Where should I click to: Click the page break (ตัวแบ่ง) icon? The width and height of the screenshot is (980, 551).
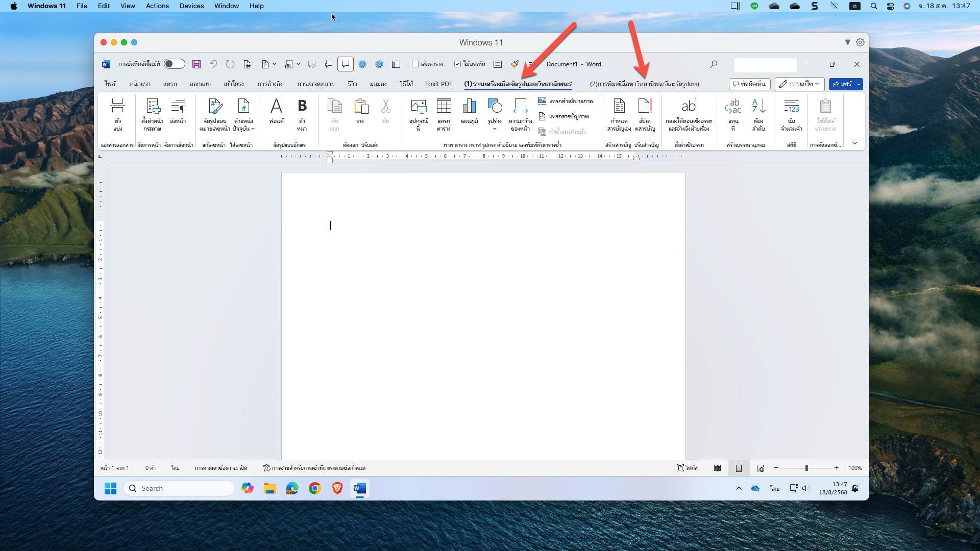coord(117,107)
